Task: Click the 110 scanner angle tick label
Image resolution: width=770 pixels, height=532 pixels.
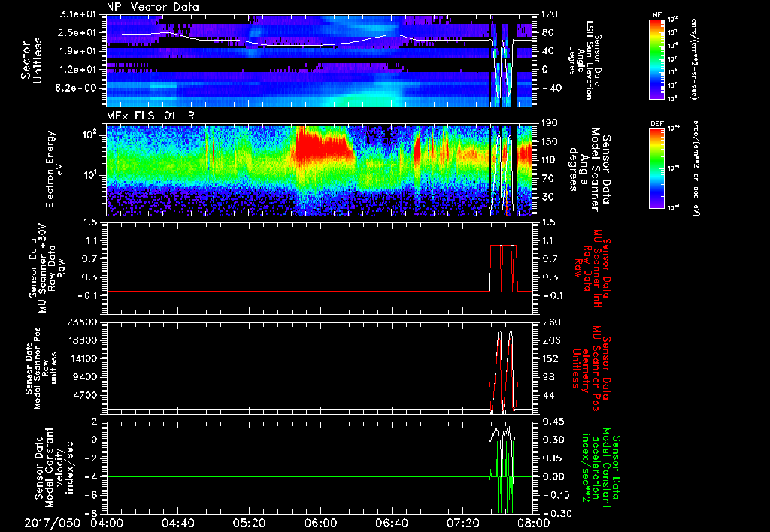Action: pyautogui.click(x=550, y=160)
